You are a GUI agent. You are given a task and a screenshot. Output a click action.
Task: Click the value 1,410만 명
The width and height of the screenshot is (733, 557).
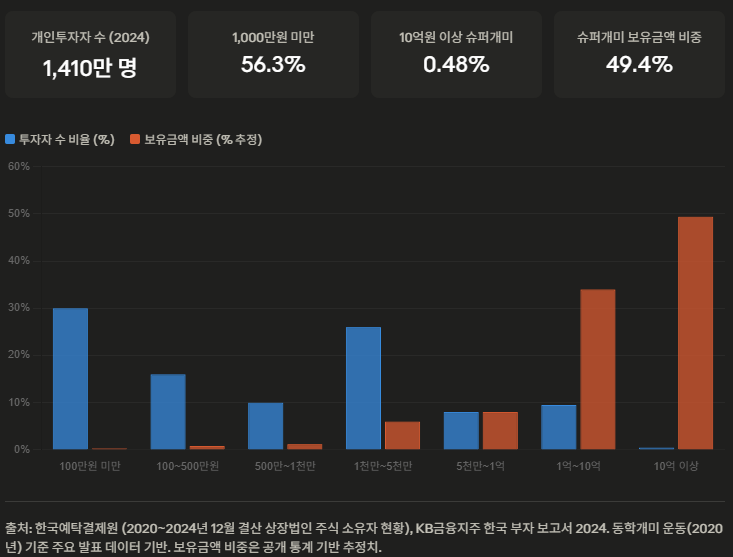pyautogui.click(x=90, y=68)
